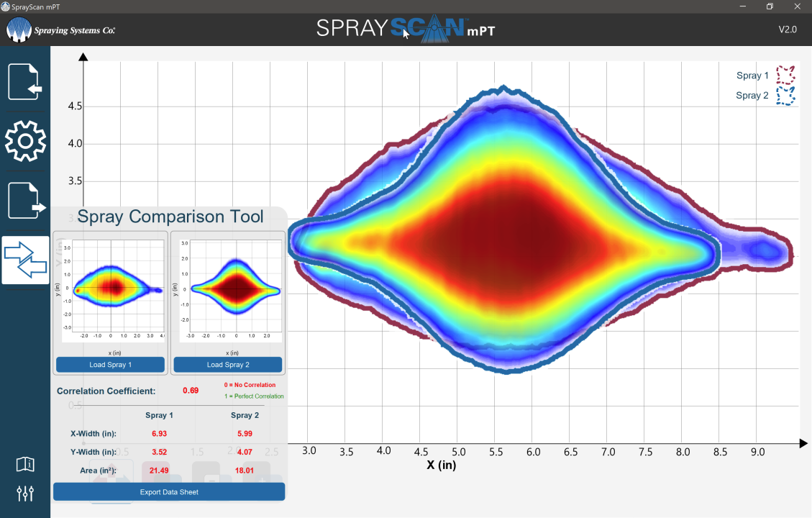This screenshot has width=812, height=518.
Task: Select the export file icon in the sidebar
Action: pyautogui.click(x=25, y=201)
